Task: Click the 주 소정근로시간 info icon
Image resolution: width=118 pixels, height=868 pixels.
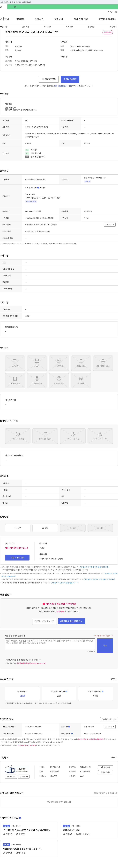Action: pyautogui.click(x=38, y=188)
